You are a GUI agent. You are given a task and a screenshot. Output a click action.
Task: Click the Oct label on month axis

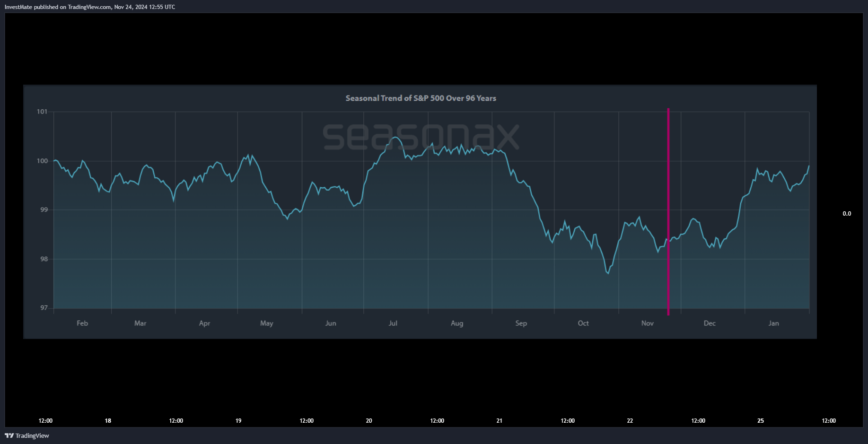click(583, 323)
